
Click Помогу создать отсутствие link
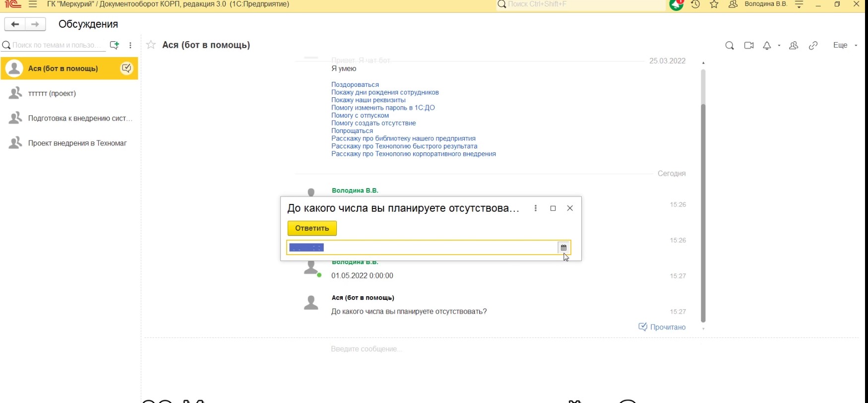[373, 123]
